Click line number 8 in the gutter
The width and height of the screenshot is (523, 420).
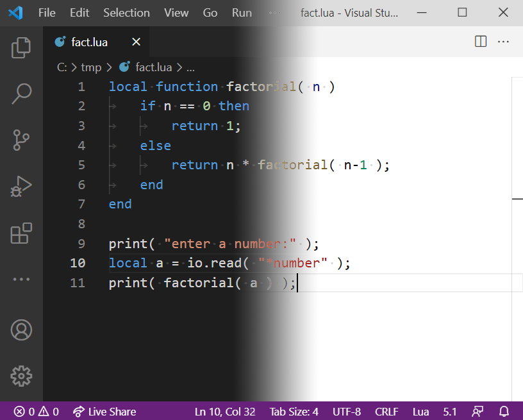click(x=82, y=224)
